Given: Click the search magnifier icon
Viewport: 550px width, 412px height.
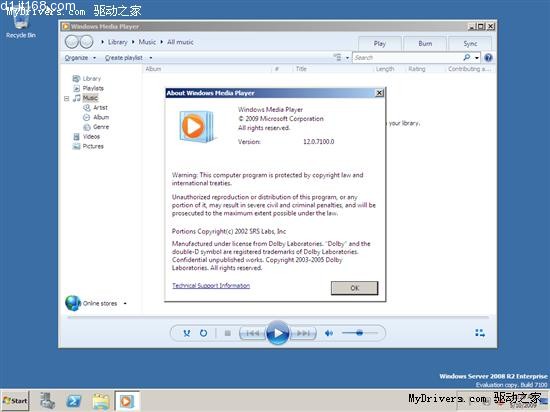Looking at the screenshot, I should tap(467, 57).
